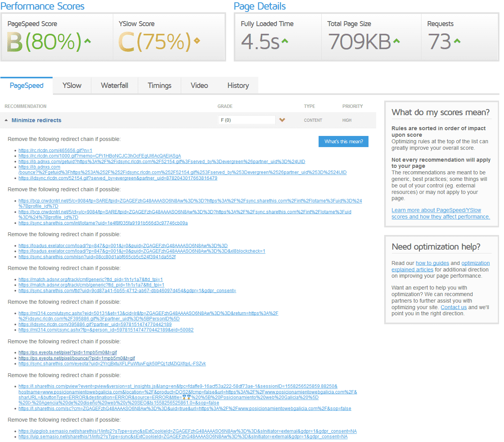Click the green arrow next to 73 requests

tap(457, 41)
